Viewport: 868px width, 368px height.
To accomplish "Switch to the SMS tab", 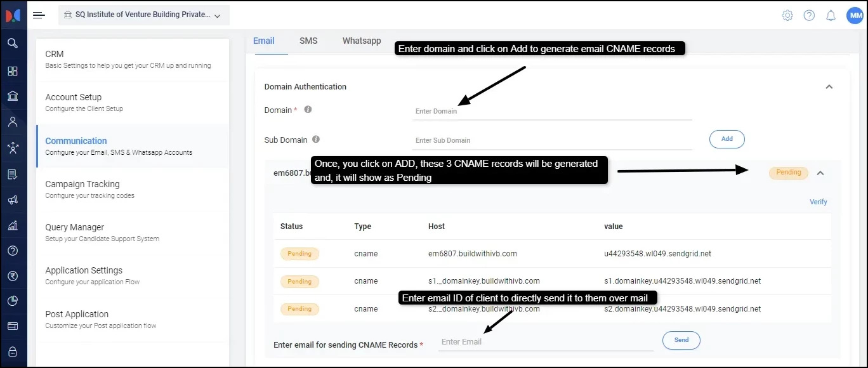I will [308, 41].
